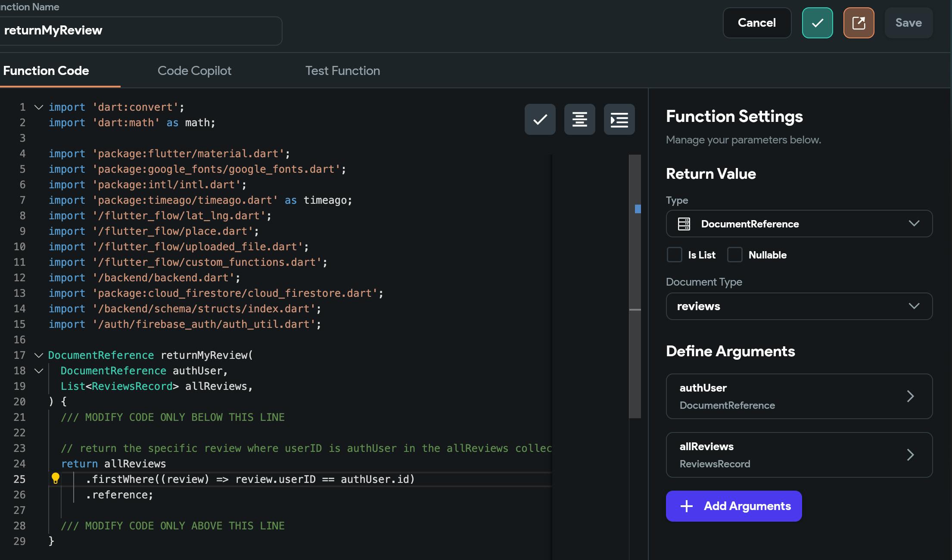This screenshot has width=952, height=560.
Task: Switch to the Code Copilot tab
Action: click(x=194, y=71)
